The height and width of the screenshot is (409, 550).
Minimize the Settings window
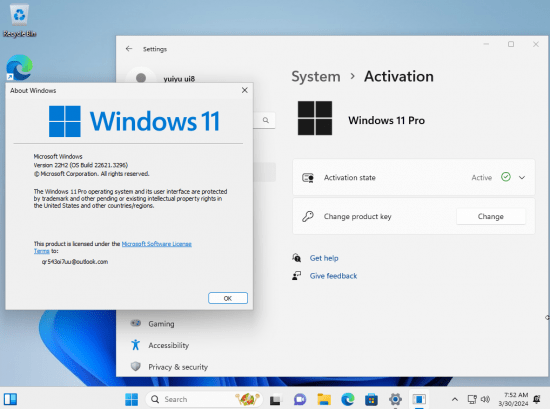486,44
